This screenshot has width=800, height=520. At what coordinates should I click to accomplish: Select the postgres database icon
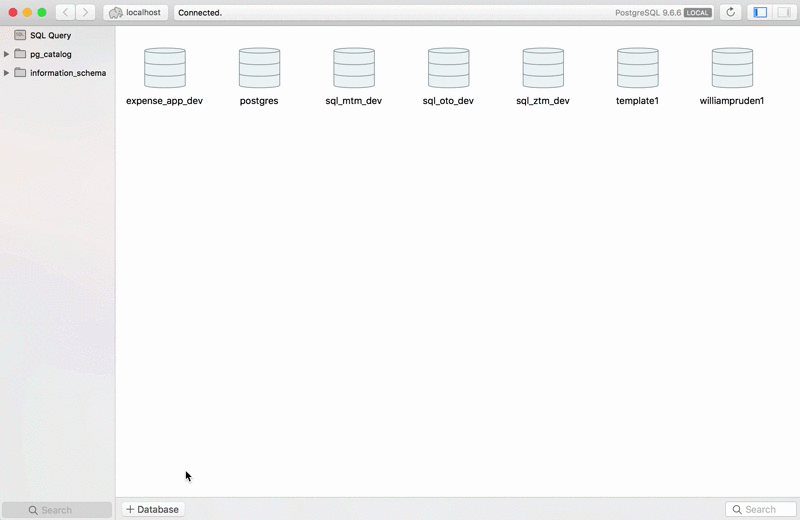click(259, 68)
